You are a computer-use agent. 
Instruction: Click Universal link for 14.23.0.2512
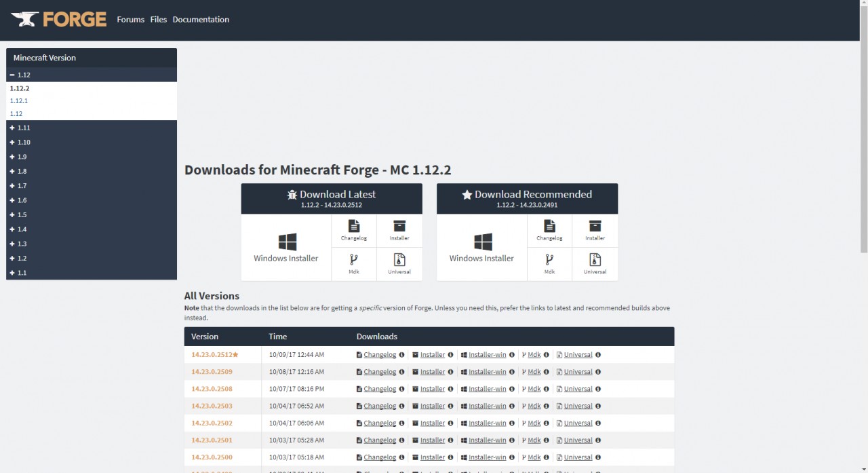[578, 355]
